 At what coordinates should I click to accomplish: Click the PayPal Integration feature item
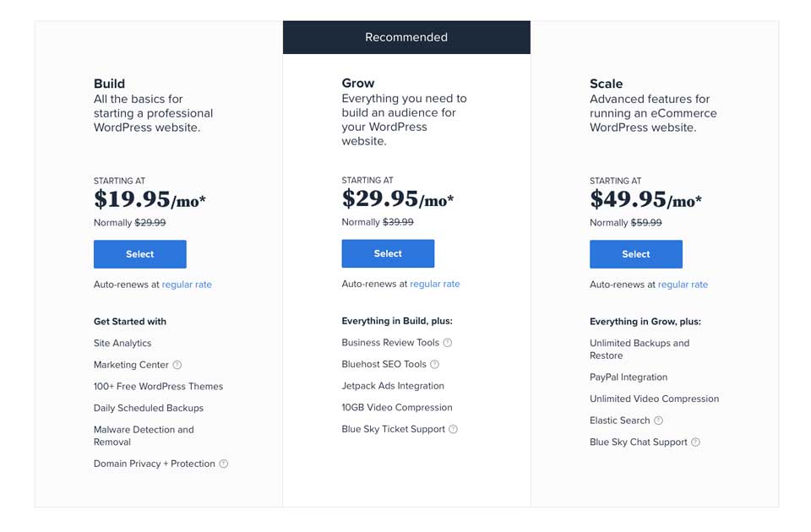pyautogui.click(x=629, y=377)
